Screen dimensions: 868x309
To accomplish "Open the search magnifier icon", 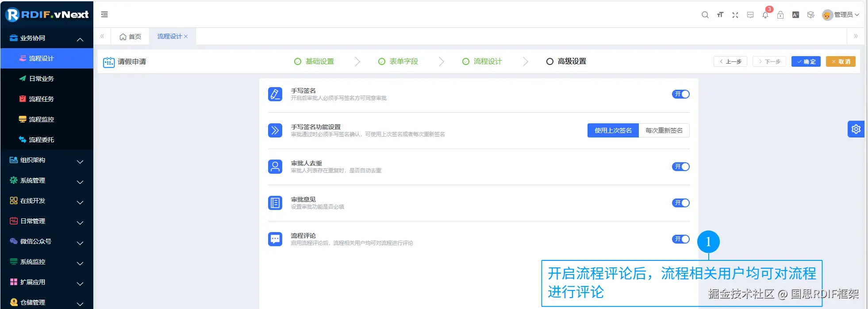I will (705, 15).
